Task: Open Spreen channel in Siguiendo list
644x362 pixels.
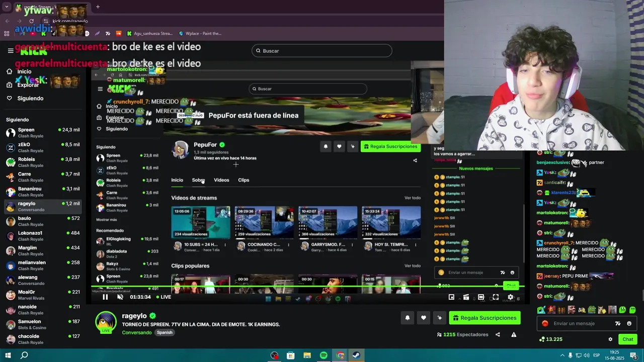Action: 43,133
